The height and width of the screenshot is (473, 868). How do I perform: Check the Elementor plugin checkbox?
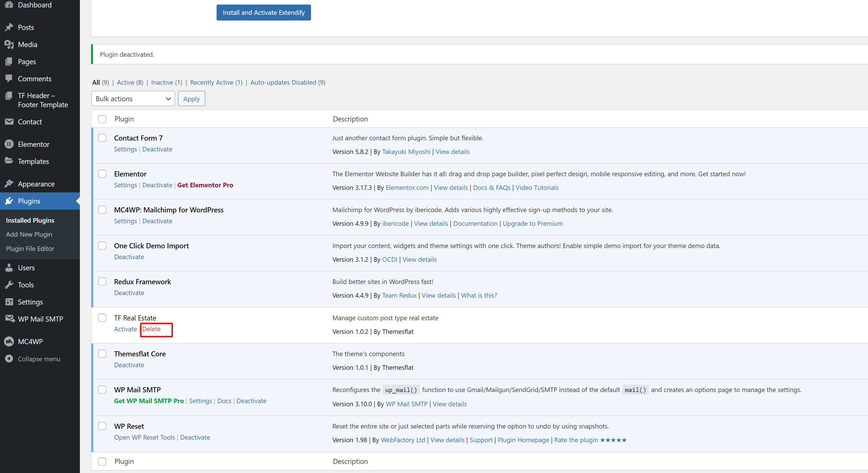(x=102, y=174)
